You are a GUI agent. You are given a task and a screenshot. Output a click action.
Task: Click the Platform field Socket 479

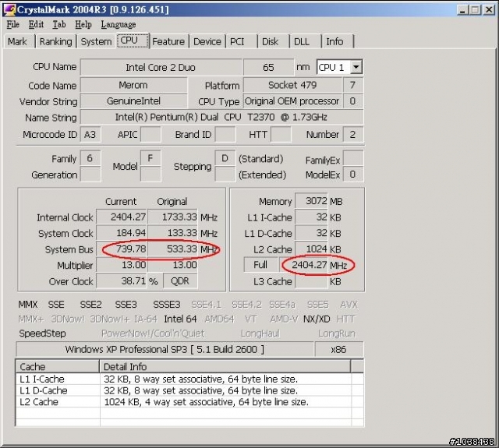tap(292, 85)
